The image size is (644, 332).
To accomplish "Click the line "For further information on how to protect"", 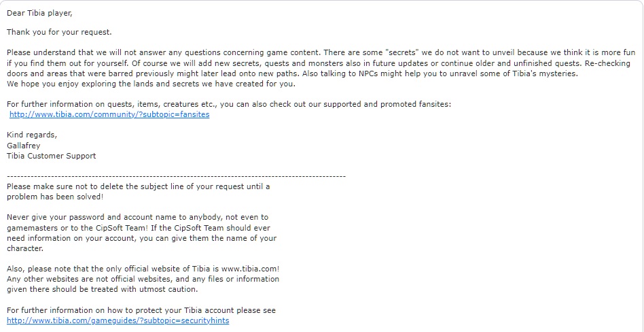I will coord(141,310).
